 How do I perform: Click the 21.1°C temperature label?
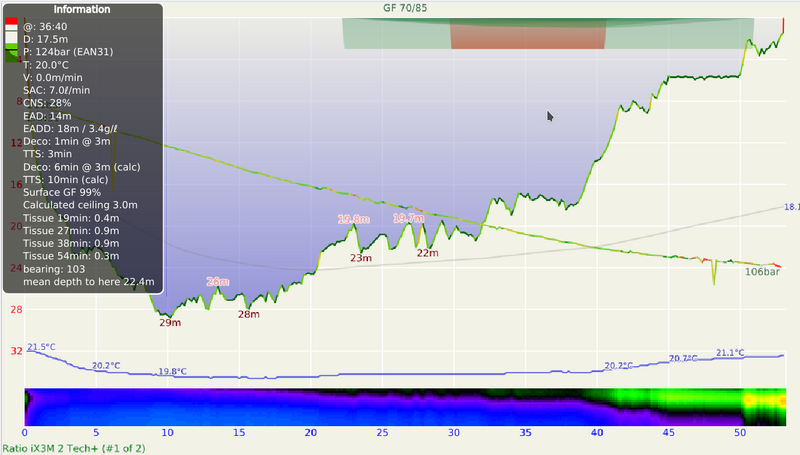730,353
